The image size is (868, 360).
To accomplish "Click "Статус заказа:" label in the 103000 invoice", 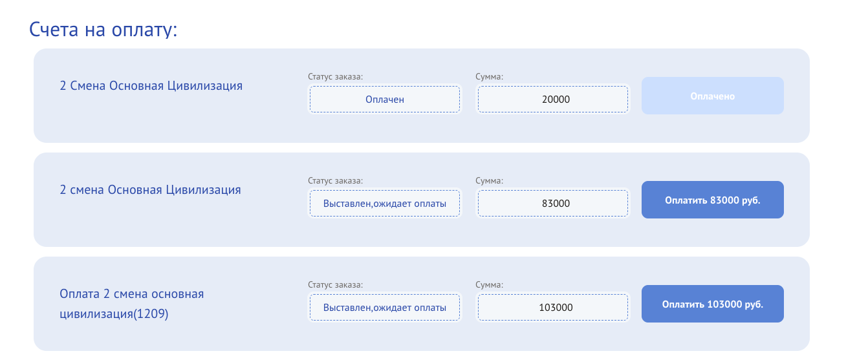I will click(x=336, y=284).
